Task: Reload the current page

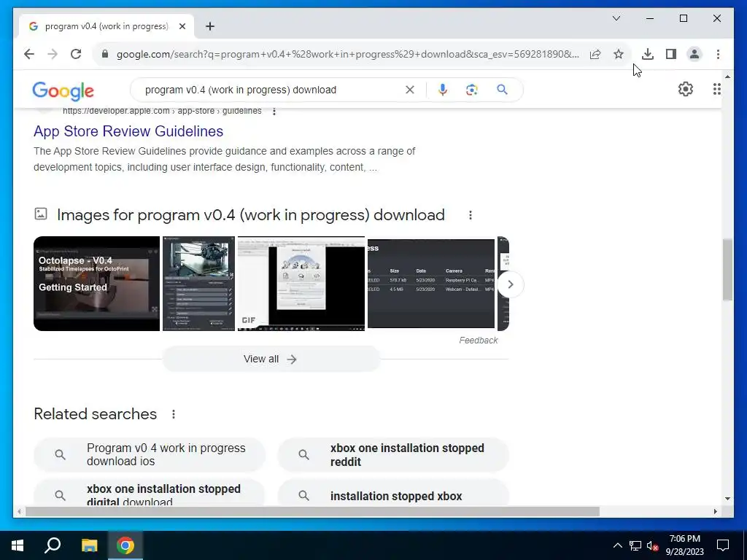Action: [76, 54]
